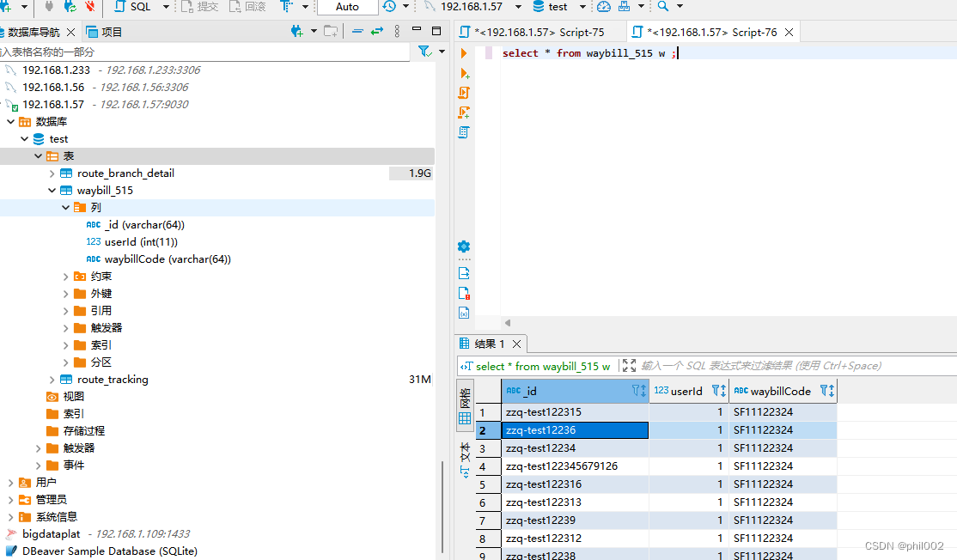Viewport: 957px width, 560px height.
Task: Open the SQL editor settings gear
Action: (464, 247)
